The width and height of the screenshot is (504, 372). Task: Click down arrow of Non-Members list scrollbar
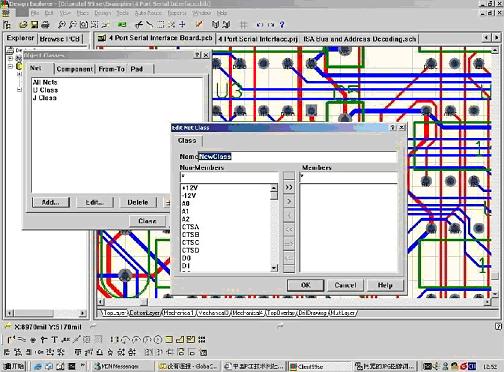(274, 268)
